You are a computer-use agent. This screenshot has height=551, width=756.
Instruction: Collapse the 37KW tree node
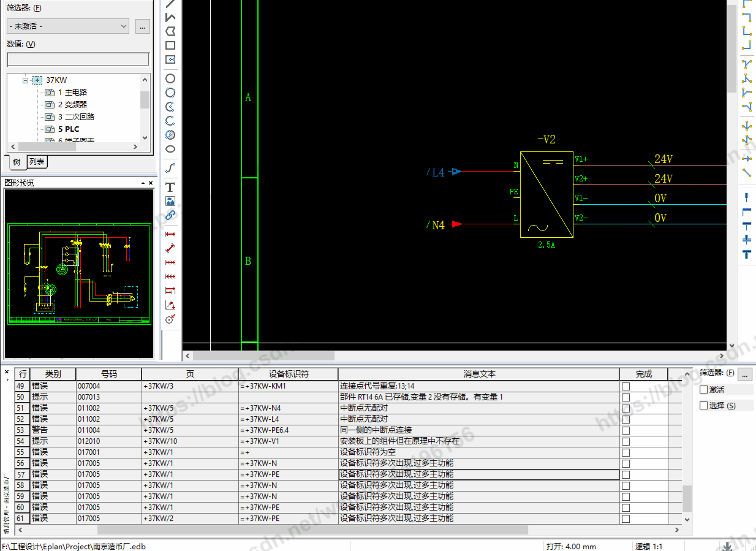(x=26, y=80)
